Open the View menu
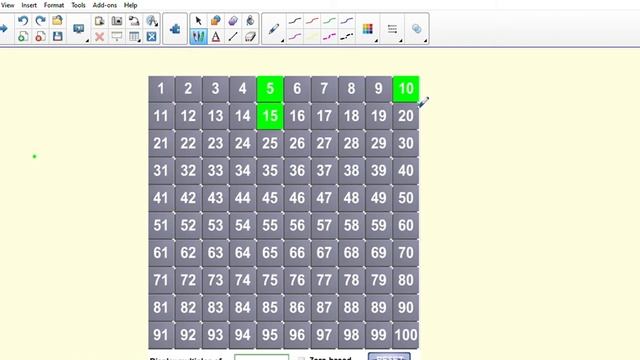This screenshot has height=360, width=640. (7, 5)
